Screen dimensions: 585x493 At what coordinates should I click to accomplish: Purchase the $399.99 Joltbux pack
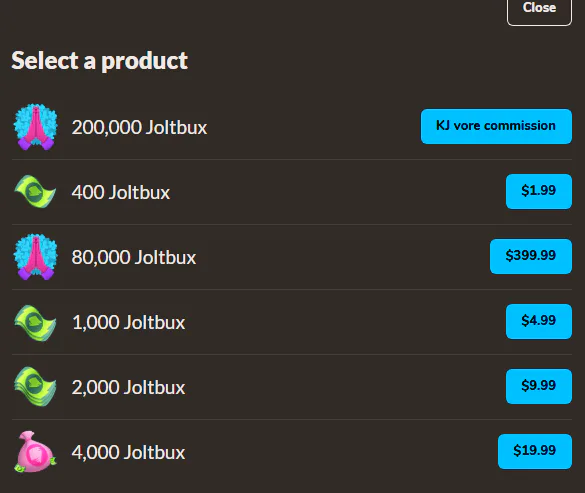531,256
